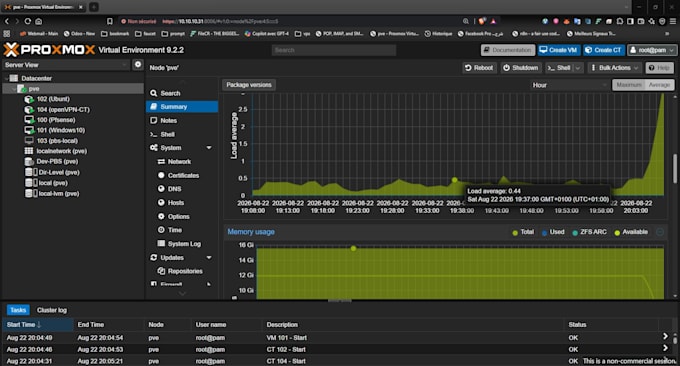The height and width of the screenshot is (366, 680).
Task: Select VM 100 (Pfsense)
Action: point(56,120)
